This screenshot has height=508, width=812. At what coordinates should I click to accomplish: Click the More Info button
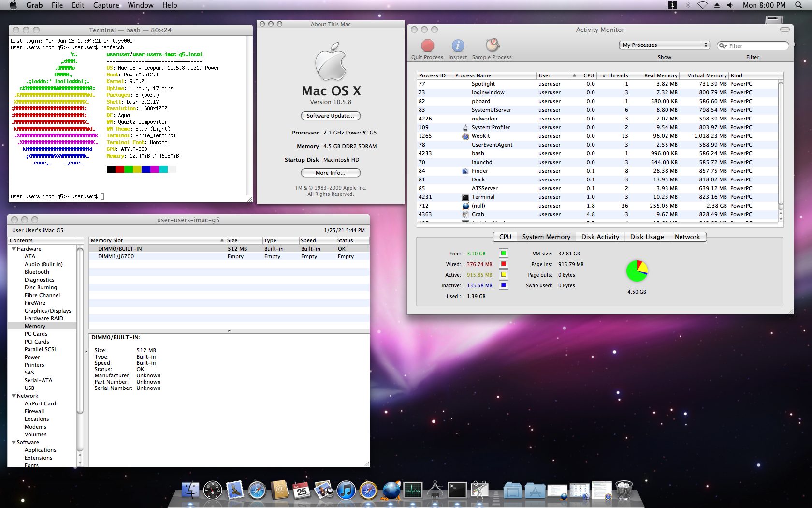(331, 173)
